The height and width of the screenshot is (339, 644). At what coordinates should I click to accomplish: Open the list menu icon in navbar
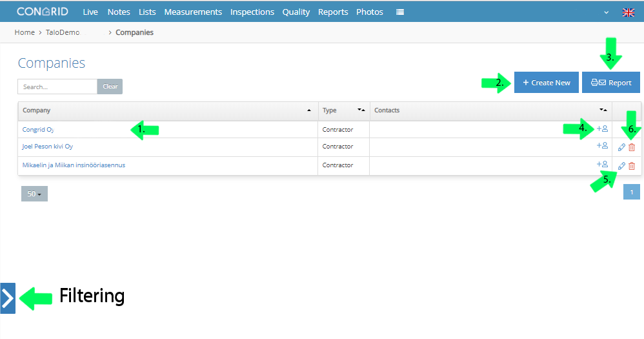[400, 12]
